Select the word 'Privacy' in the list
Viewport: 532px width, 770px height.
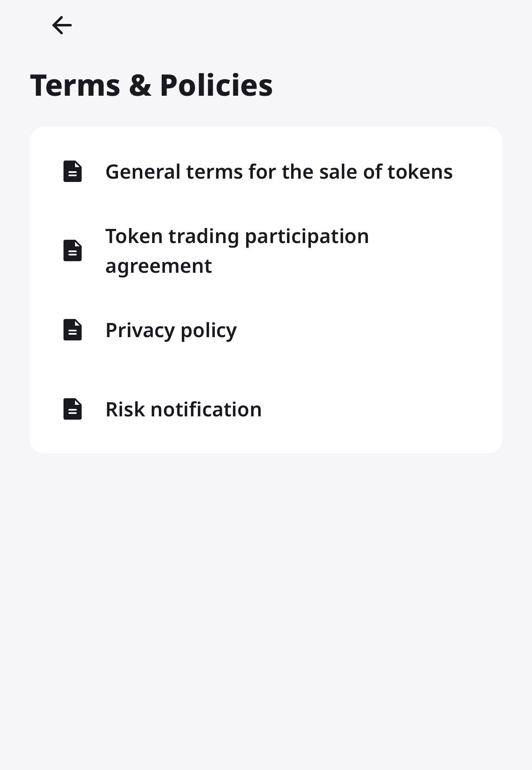[x=140, y=330]
